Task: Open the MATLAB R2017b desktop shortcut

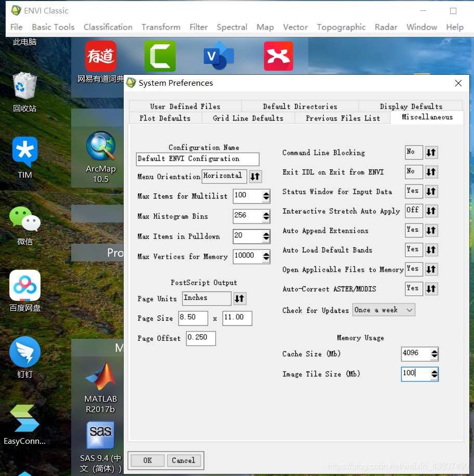Action: 100,388
